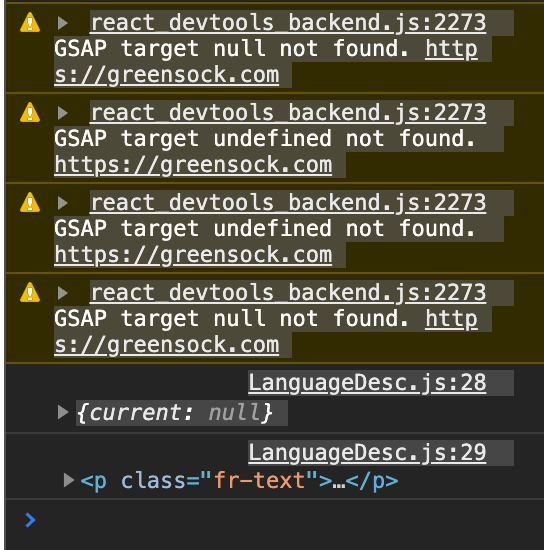Viewport: 544px width, 550px height.
Task: Follow greensock.com link in the second undefined warning
Action: click(x=193, y=255)
